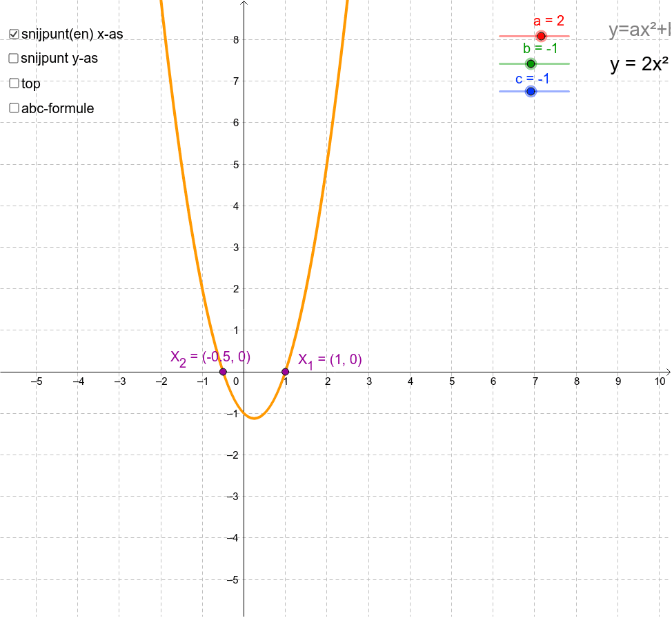This screenshot has width=672, height=618.
Task: Uncheck the snijpunt(en) x-as checkbox
Action: (14, 34)
